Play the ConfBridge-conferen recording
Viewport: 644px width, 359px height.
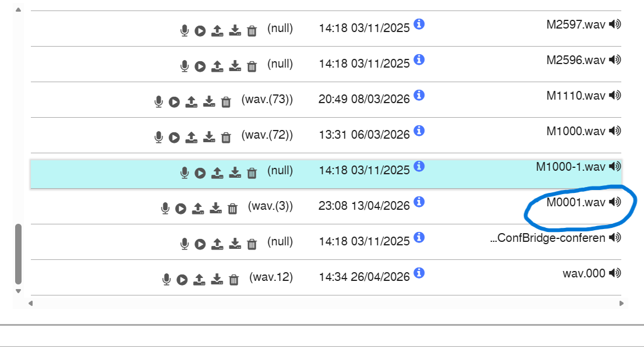[200, 244]
